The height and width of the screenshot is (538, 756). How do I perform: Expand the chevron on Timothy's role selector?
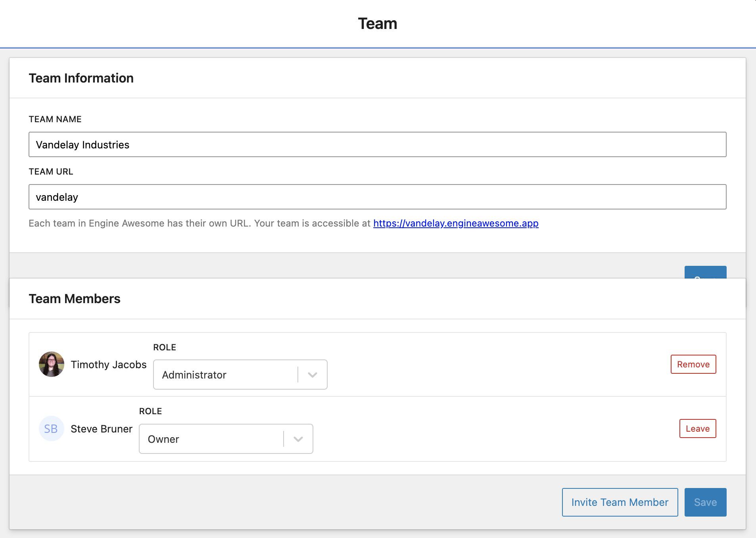click(x=313, y=374)
